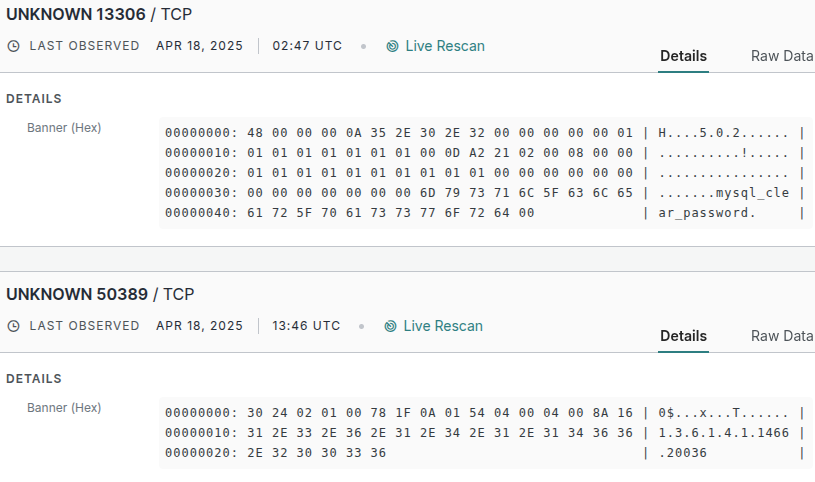The height and width of the screenshot is (482, 815).
Task: Click the Banner (Hex) label for port 50389
Action: (x=64, y=408)
